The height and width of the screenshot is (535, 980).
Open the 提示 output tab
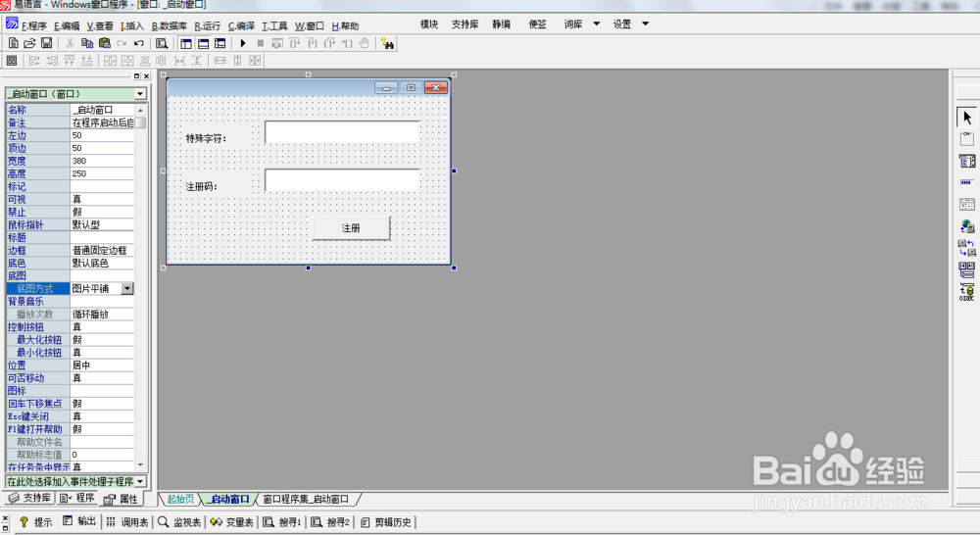[x=36, y=522]
